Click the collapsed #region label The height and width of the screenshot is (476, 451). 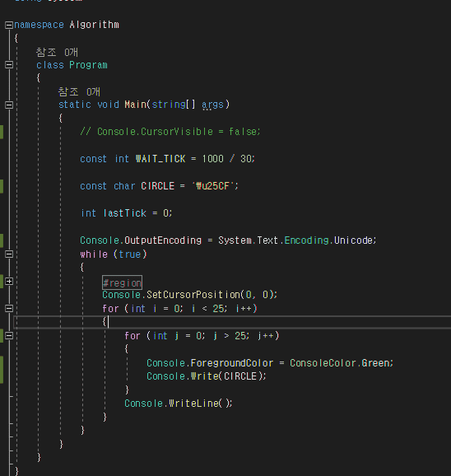click(122, 282)
